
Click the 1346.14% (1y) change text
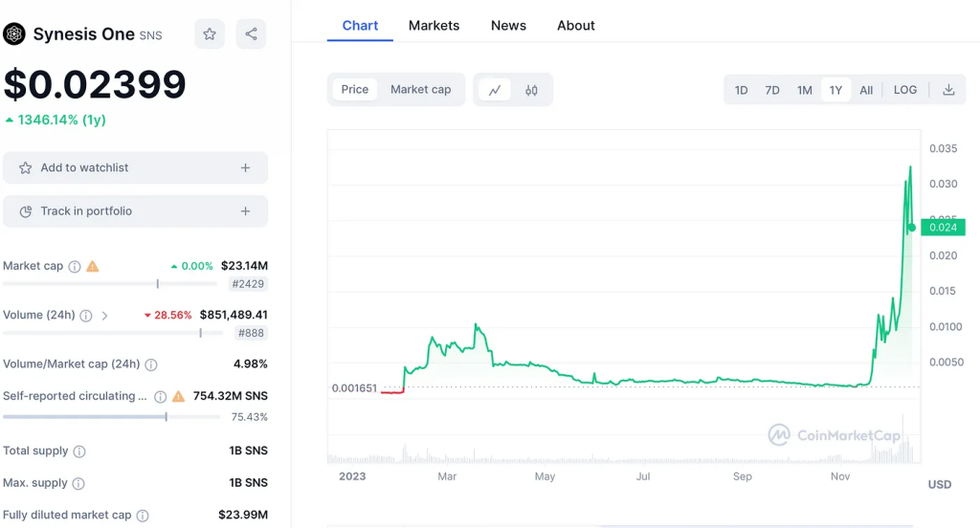click(x=62, y=120)
